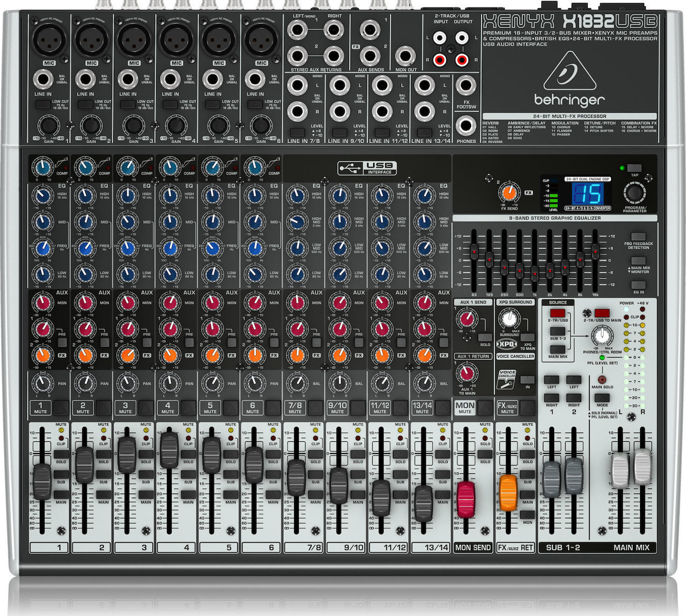This screenshot has height=616, width=686.
Task: Click the FX FOOTSW jack
Action: click(466, 86)
